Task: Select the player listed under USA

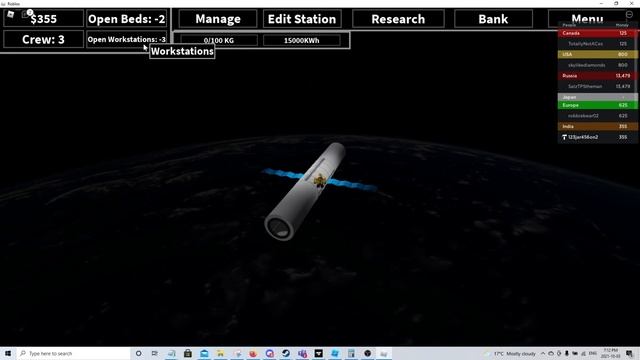Action: (x=597, y=65)
